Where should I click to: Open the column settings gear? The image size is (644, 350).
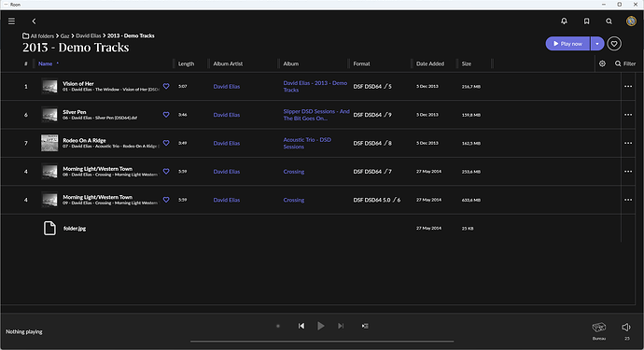coord(602,63)
